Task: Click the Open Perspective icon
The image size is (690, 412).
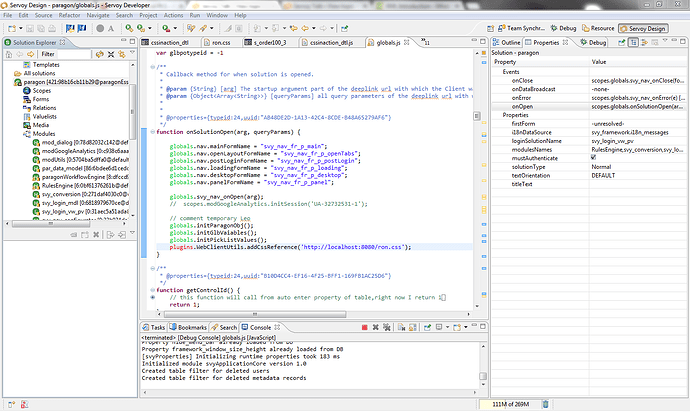Action: (x=490, y=28)
